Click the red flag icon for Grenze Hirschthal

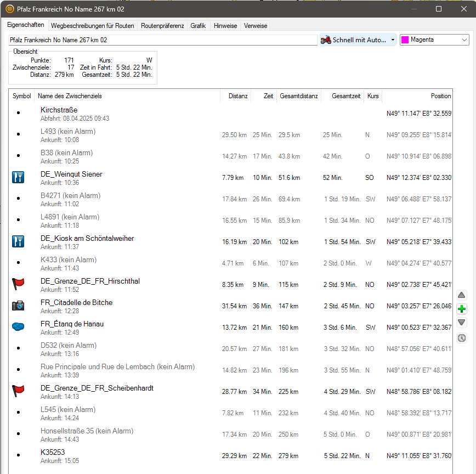pyautogui.click(x=18, y=284)
